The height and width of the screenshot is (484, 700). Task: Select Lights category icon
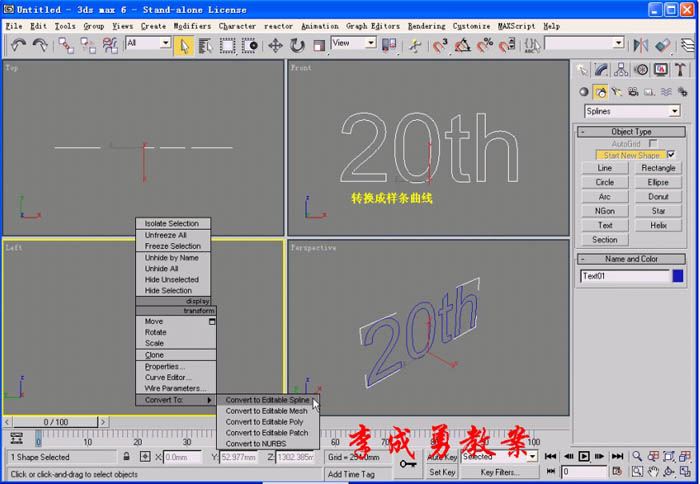pyautogui.click(x=617, y=92)
